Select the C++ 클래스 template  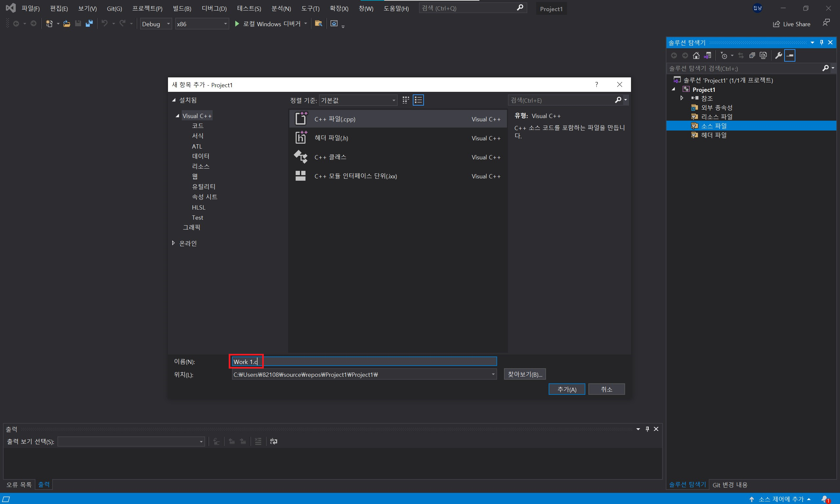(x=330, y=157)
